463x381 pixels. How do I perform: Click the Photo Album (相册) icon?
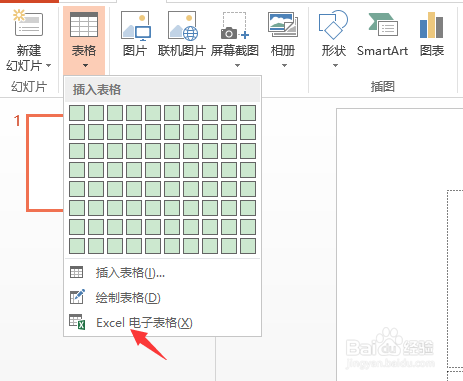coord(283,25)
